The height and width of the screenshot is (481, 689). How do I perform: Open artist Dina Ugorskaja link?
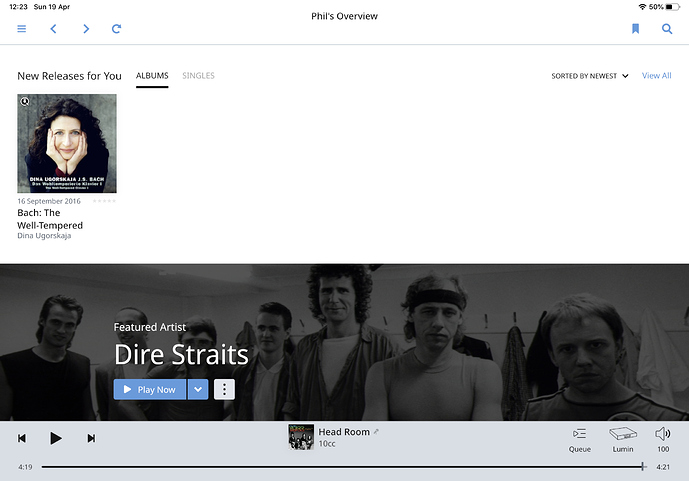(x=44, y=236)
